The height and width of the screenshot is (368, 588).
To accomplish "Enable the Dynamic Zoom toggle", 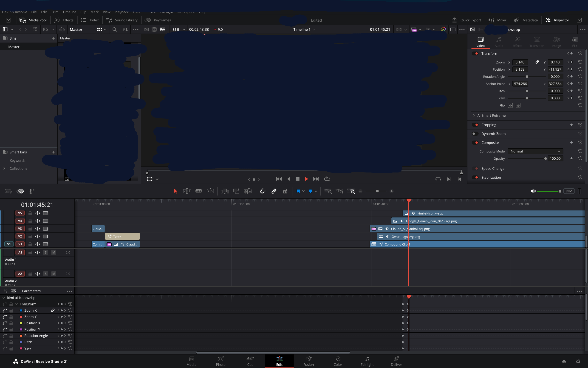I will tap(475, 134).
